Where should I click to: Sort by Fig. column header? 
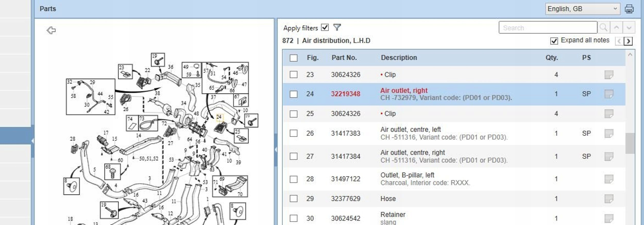tap(313, 58)
